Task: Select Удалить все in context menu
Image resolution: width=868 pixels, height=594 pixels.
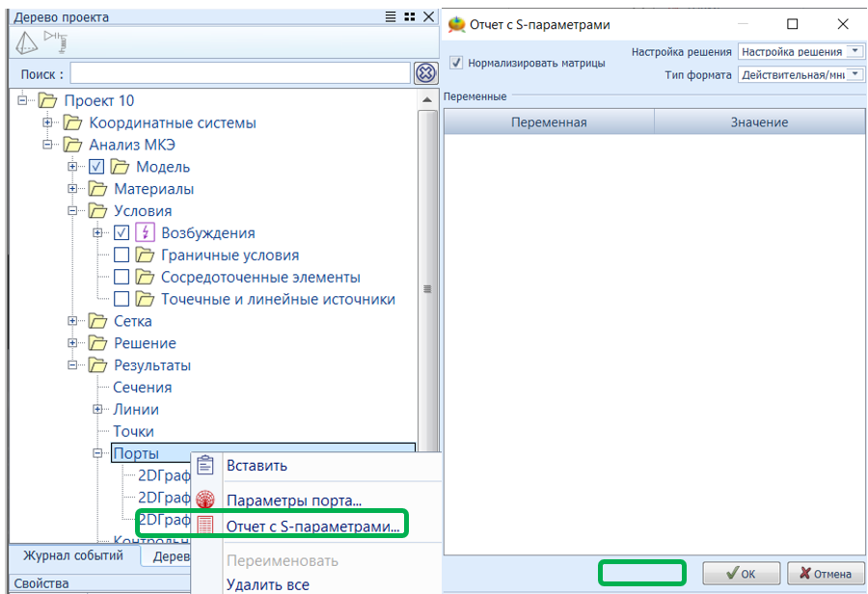Action: [267, 584]
